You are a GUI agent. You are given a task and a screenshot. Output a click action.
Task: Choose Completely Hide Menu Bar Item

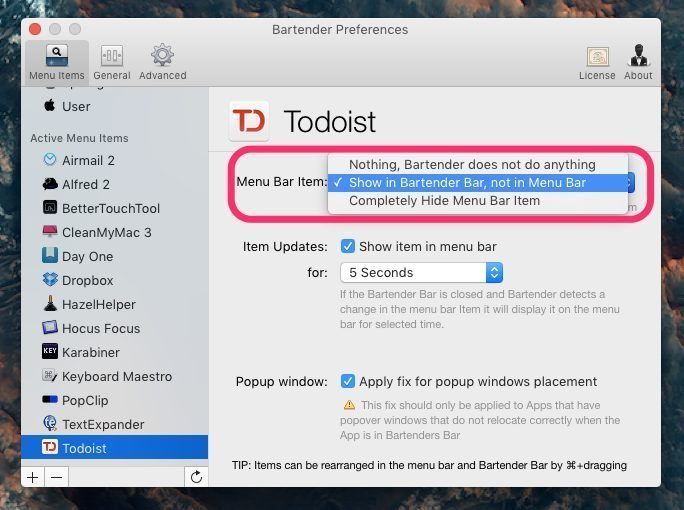478,201
